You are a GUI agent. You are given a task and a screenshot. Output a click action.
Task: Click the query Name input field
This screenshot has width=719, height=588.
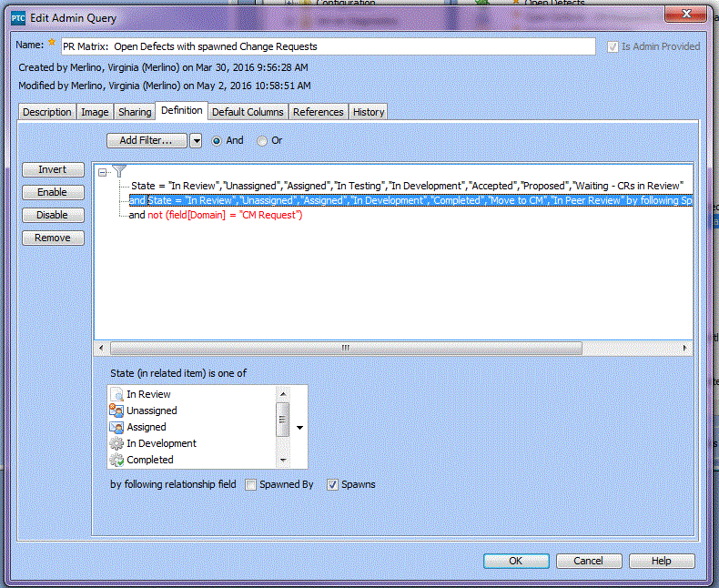329,46
